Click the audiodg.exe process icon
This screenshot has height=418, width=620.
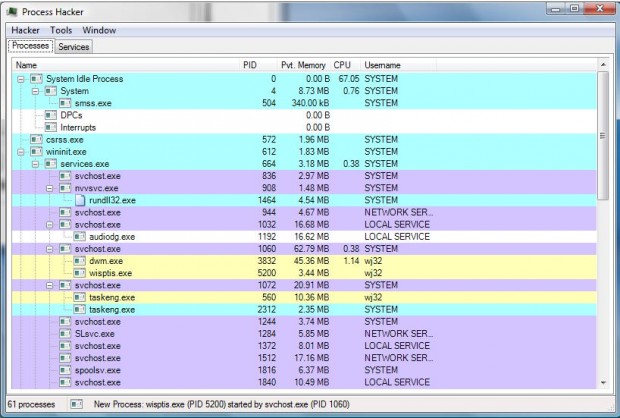coord(79,236)
